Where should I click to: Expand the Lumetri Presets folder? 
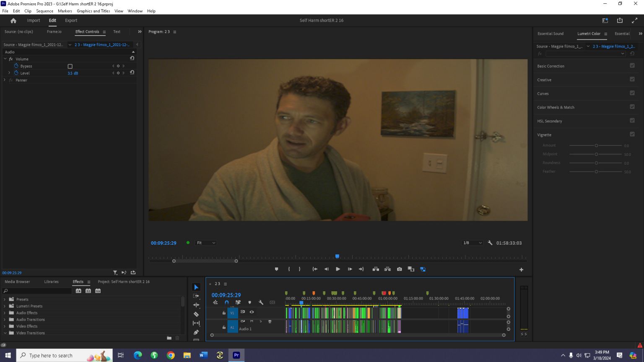click(x=5, y=306)
